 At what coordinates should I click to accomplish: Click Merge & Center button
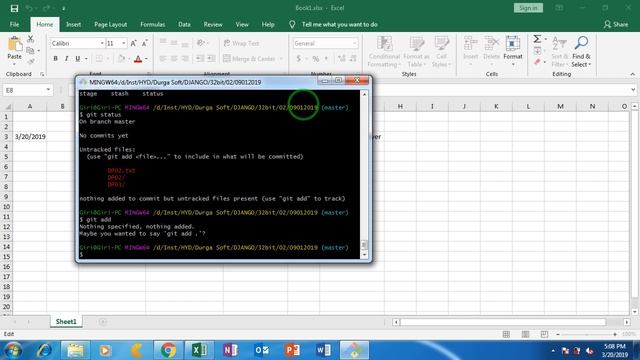(x=249, y=59)
